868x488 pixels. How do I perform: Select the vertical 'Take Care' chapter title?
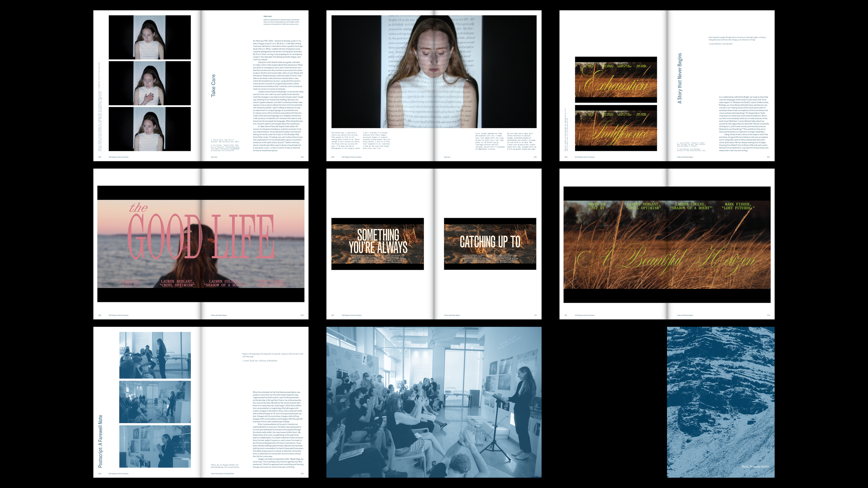(213, 86)
